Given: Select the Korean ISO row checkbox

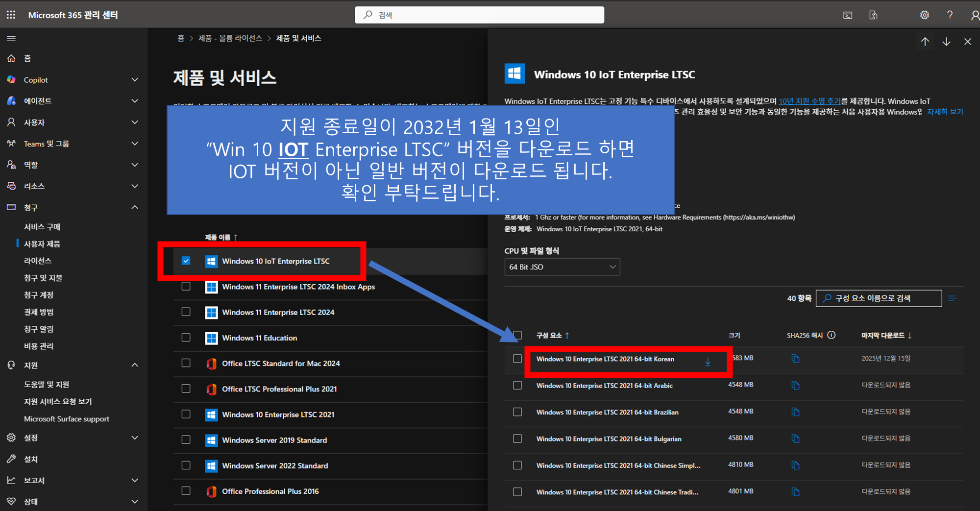Looking at the screenshot, I should (517, 359).
